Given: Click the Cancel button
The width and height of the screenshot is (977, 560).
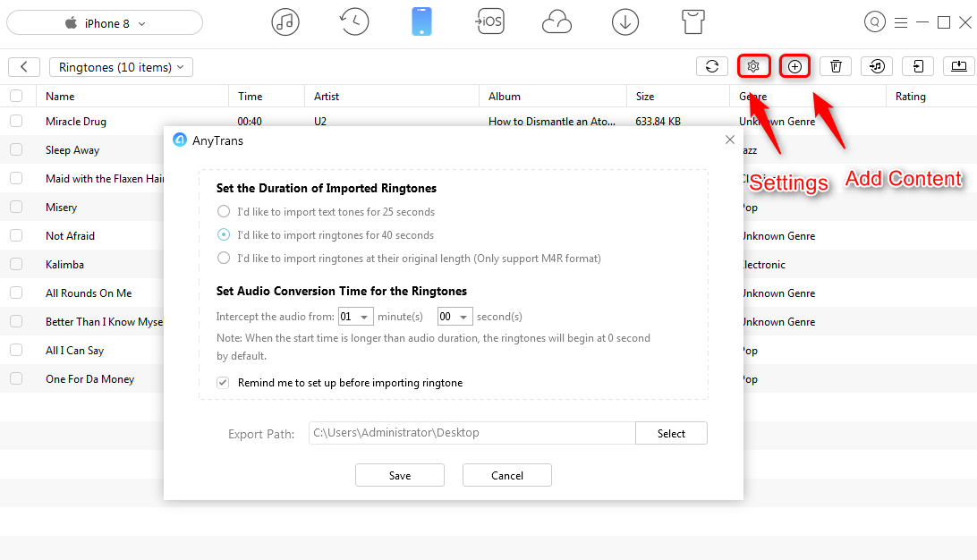Looking at the screenshot, I should (507, 475).
